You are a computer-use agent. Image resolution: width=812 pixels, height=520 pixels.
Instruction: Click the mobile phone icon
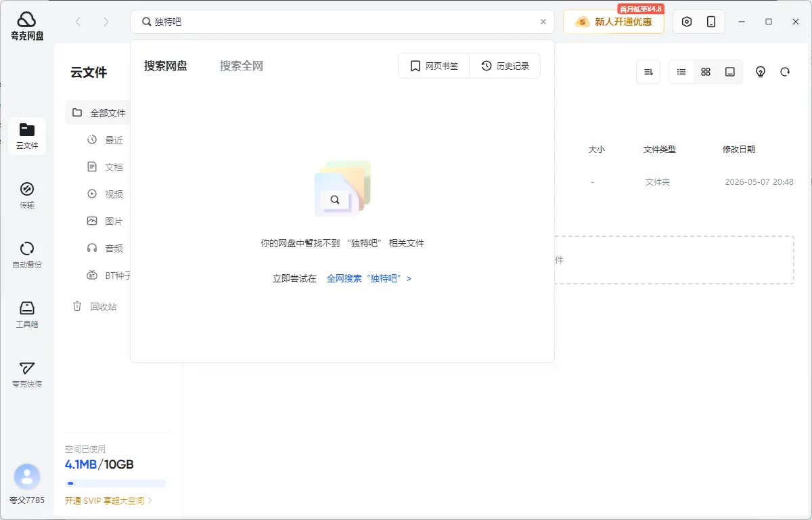[x=711, y=22]
